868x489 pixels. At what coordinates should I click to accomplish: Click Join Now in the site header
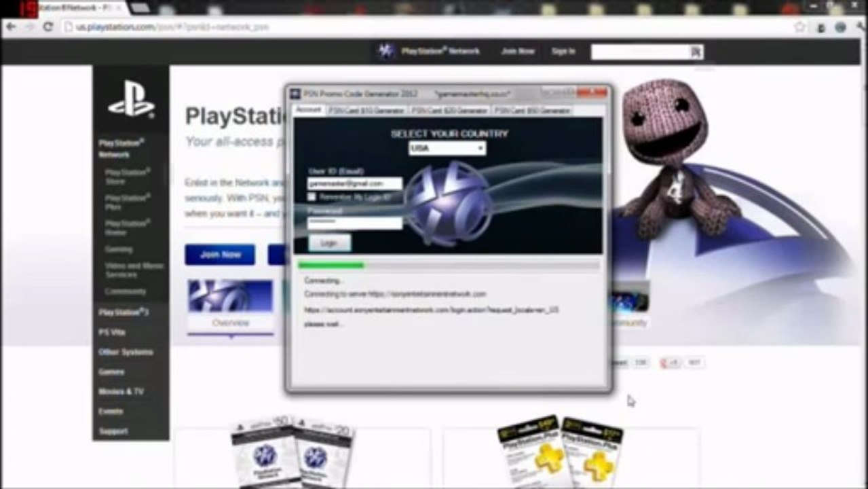[x=518, y=51]
